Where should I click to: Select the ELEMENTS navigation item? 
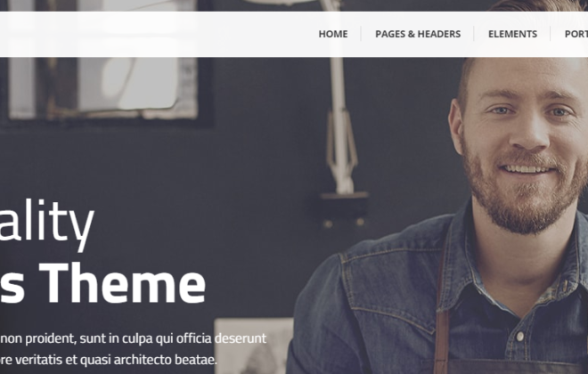(x=512, y=34)
